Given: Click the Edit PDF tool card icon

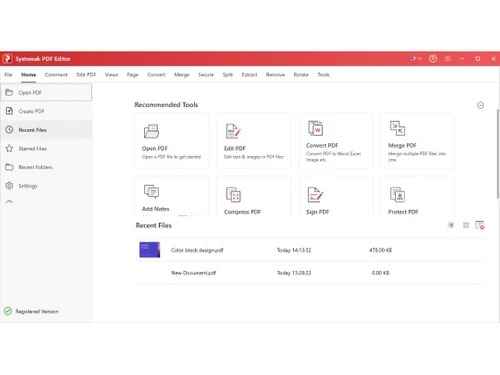Looking at the screenshot, I should [233, 131].
